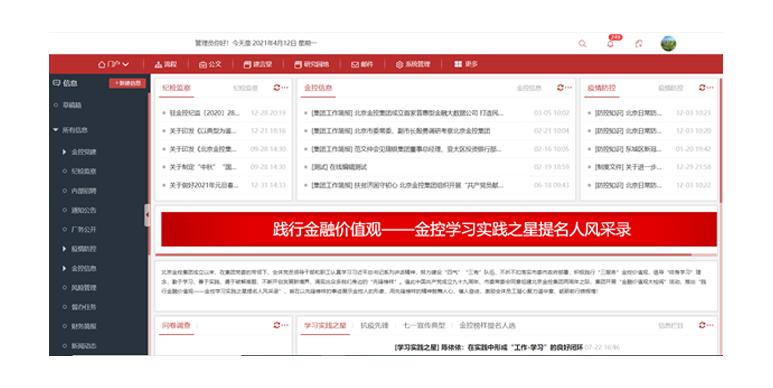Viewport: 773px width, 388px height.
Task: Refresh the 疫情防控 panel
Action: pos(702,88)
